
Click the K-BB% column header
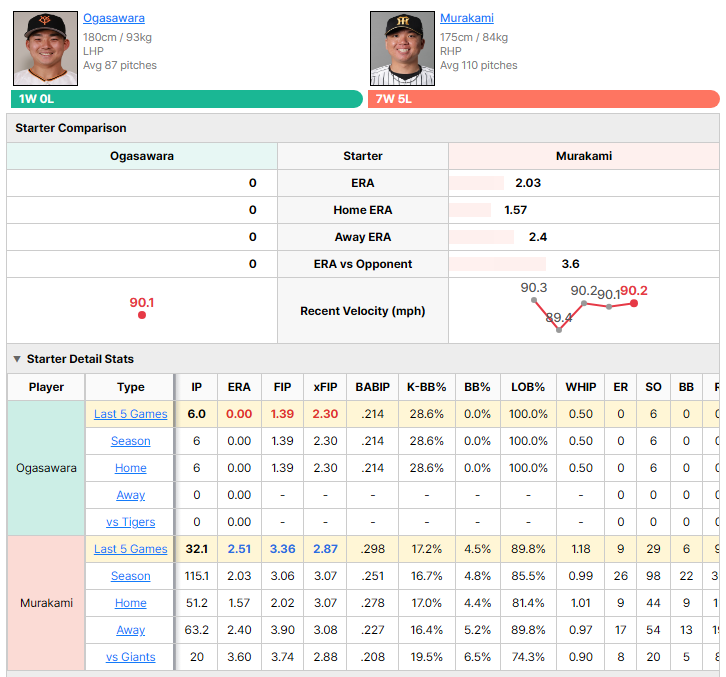426,387
